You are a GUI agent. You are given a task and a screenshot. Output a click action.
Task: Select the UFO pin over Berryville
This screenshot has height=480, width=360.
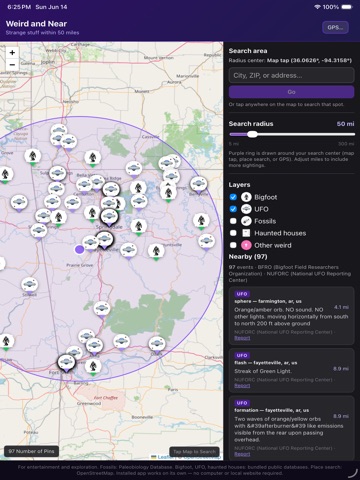click(199, 185)
